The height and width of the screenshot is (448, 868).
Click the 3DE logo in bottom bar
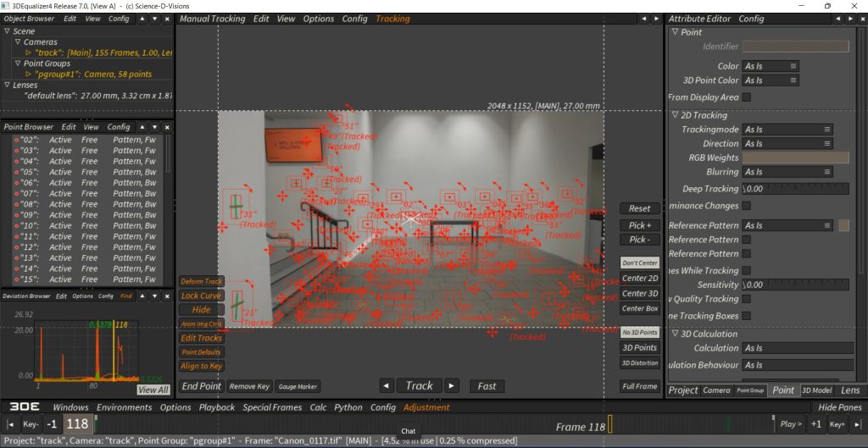pos(25,407)
